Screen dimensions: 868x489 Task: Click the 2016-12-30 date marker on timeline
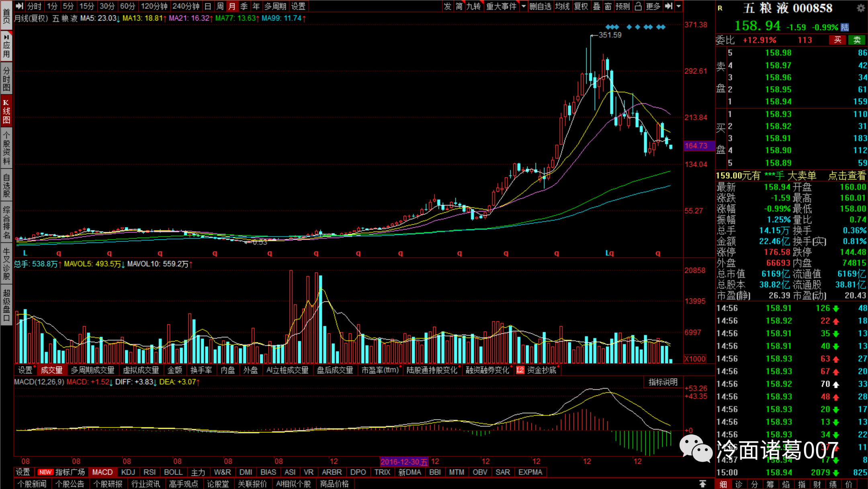click(404, 462)
